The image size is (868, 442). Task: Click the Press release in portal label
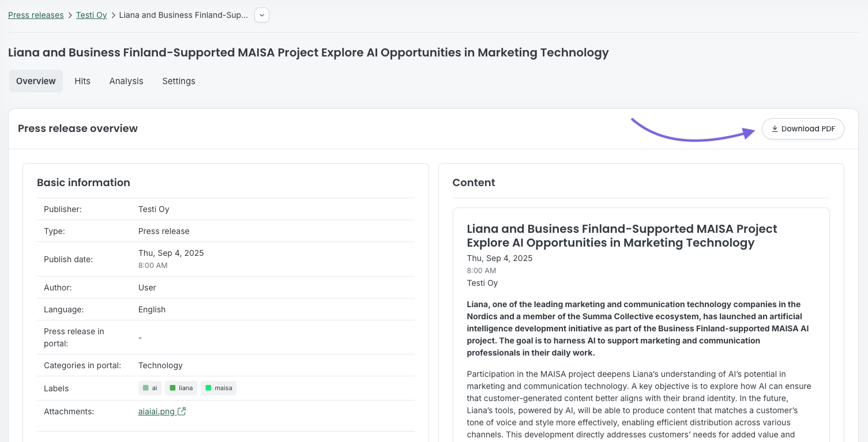(x=74, y=337)
